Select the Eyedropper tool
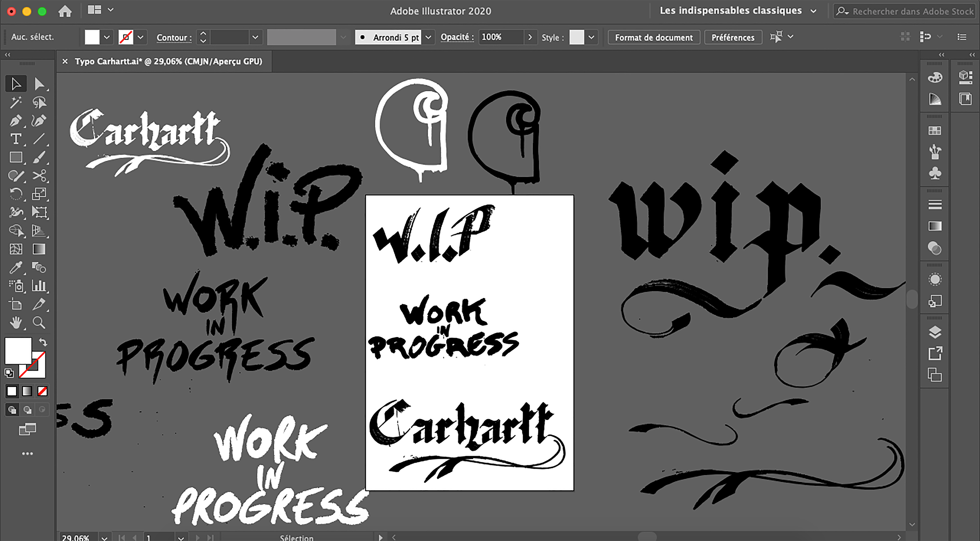 tap(16, 268)
